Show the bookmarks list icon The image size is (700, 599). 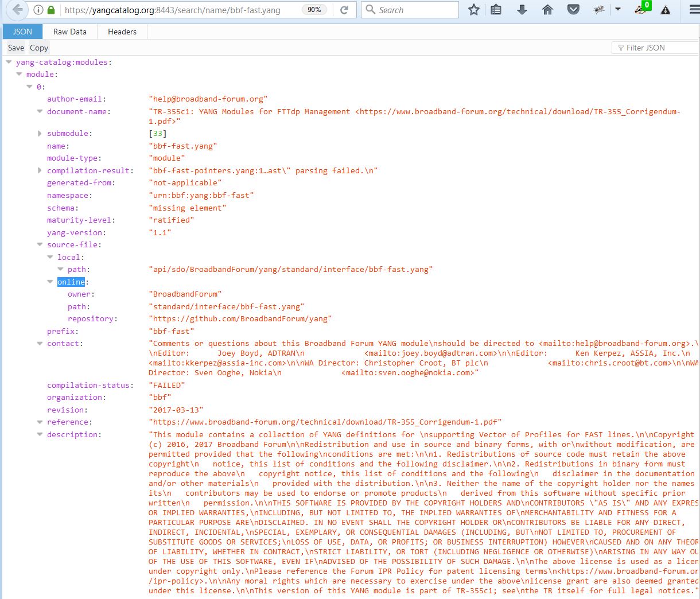(497, 10)
